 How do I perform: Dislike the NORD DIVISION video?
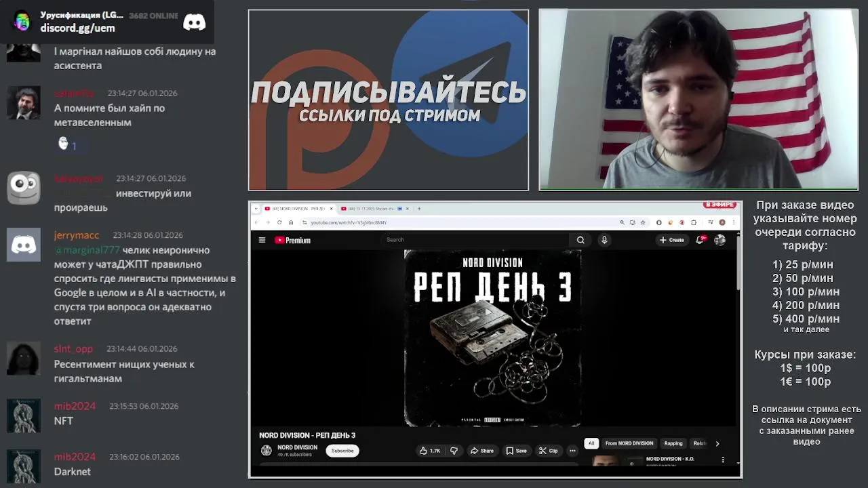[454, 451]
